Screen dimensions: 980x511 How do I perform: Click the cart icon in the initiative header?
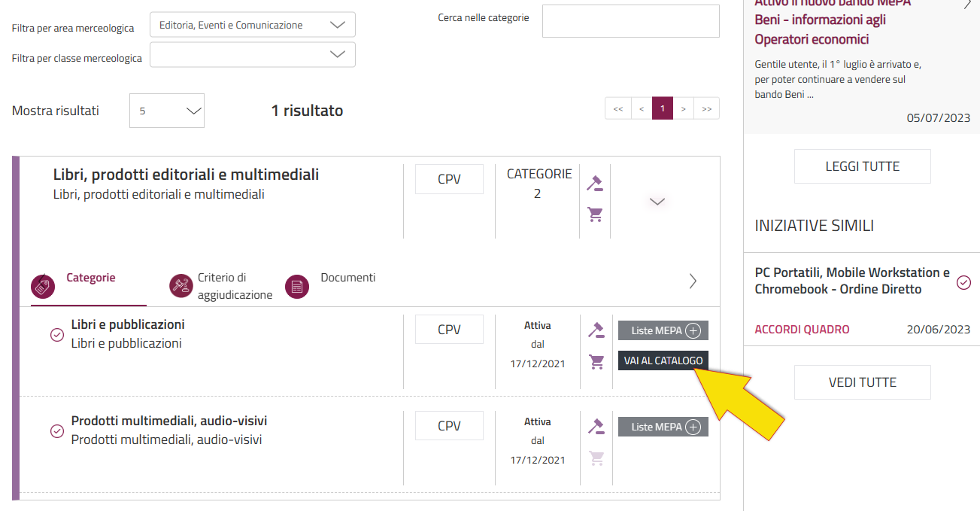(595, 214)
